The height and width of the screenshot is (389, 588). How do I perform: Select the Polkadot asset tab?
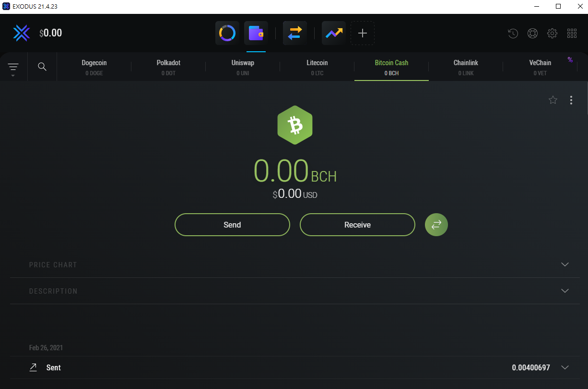point(168,67)
